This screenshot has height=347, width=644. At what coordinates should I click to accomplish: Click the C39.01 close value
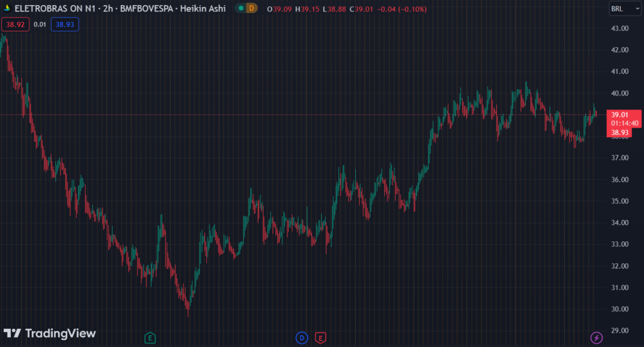[362, 9]
